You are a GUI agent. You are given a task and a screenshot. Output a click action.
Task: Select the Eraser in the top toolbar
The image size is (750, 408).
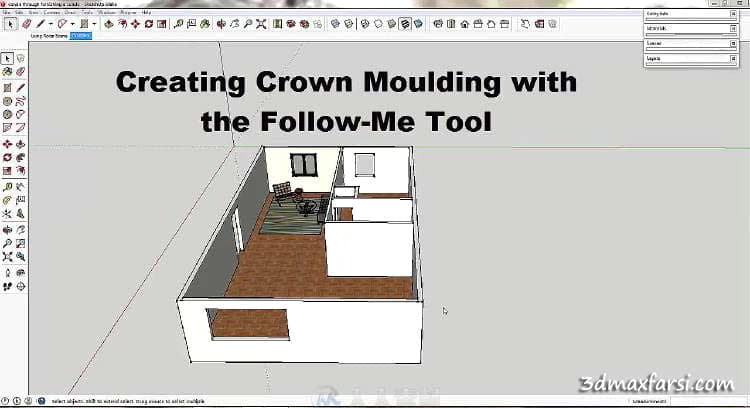27,23
